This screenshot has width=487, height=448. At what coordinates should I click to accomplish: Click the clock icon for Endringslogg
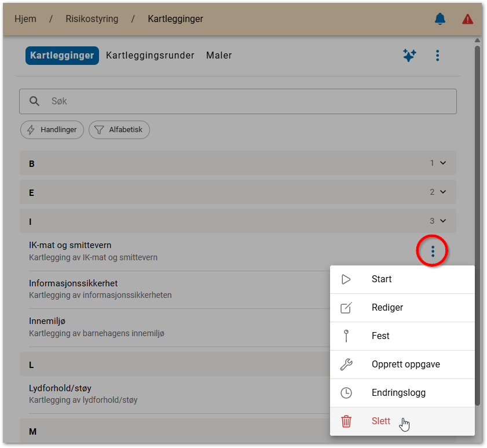[346, 393]
